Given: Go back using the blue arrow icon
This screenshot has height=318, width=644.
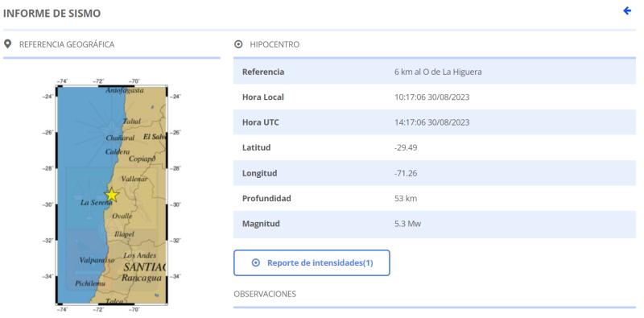Looking at the screenshot, I should tap(627, 10).
